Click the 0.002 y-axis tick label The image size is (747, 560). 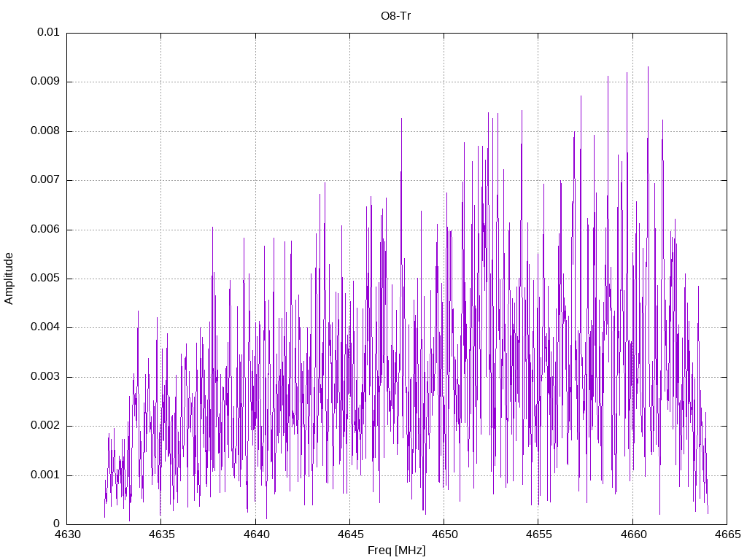(x=46, y=426)
